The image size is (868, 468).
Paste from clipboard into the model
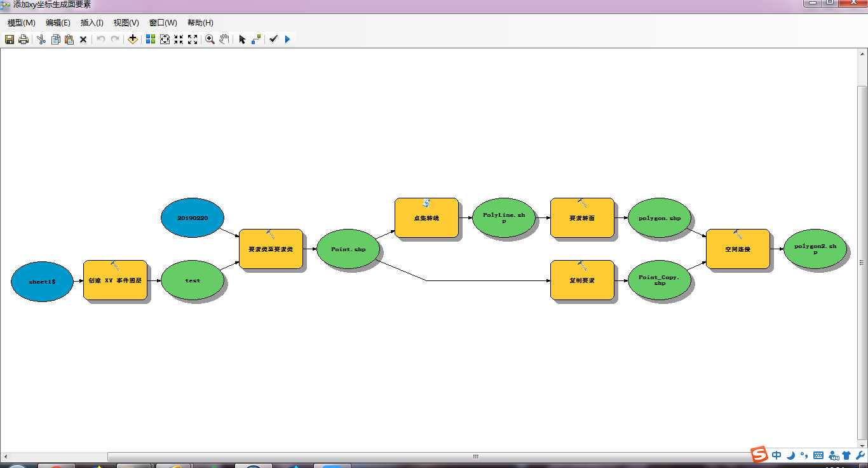tap(69, 39)
